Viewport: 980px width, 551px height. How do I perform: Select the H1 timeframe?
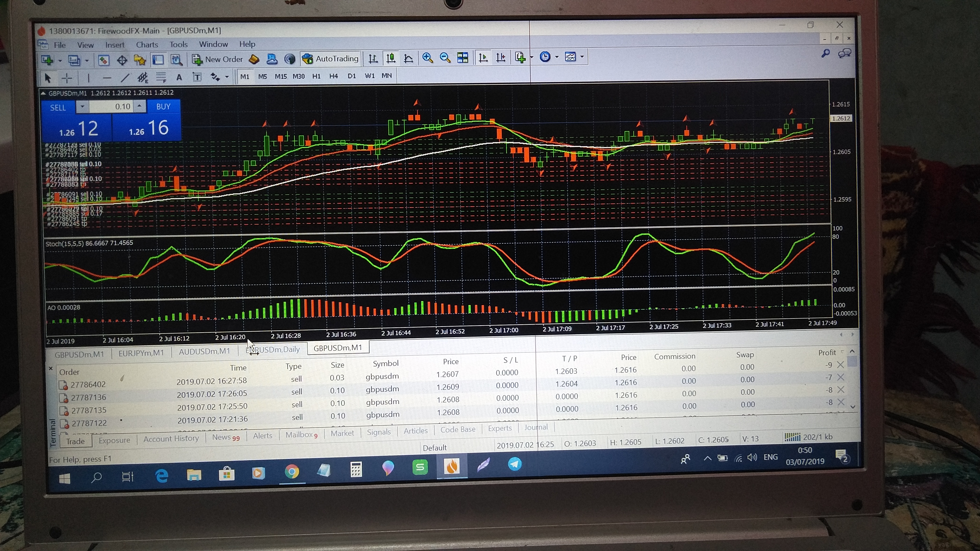316,76
